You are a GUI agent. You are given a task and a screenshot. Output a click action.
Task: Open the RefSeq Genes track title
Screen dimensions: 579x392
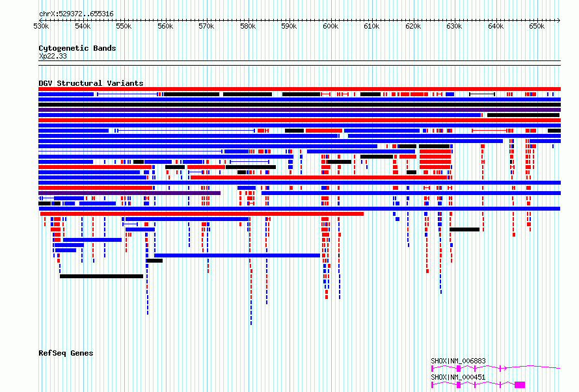click(66, 353)
